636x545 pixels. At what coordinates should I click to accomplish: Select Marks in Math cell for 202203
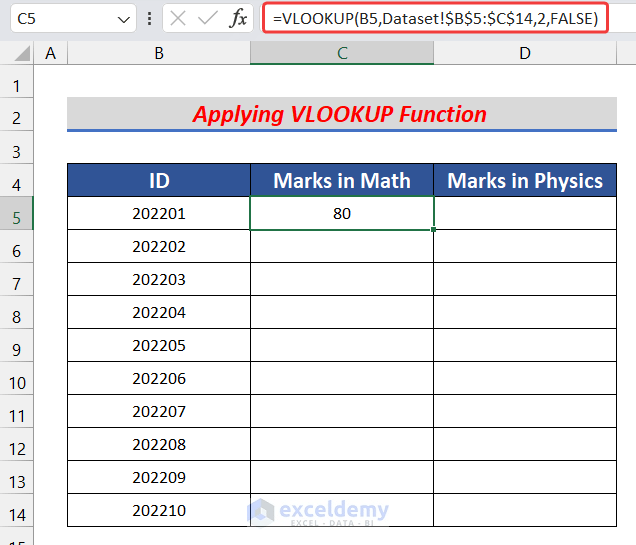(x=342, y=279)
